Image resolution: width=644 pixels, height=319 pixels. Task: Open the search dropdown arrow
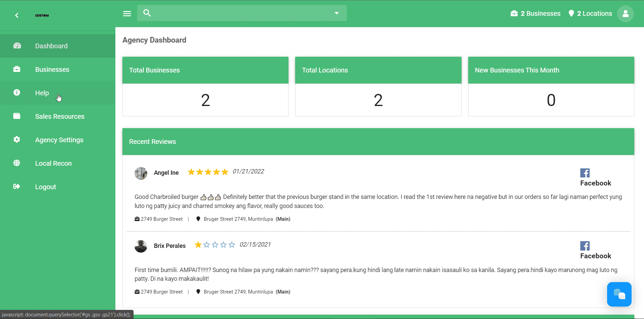pos(336,13)
